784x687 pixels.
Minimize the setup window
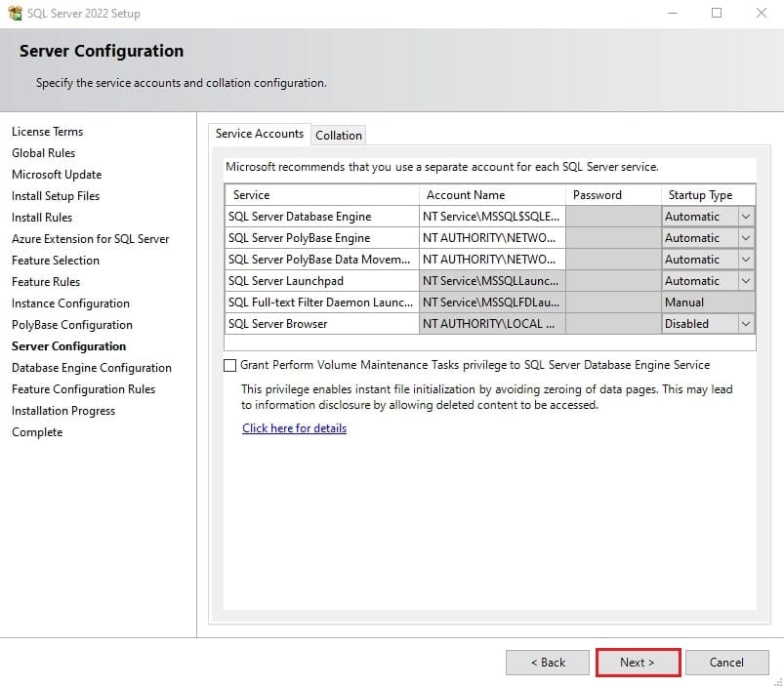(673, 13)
